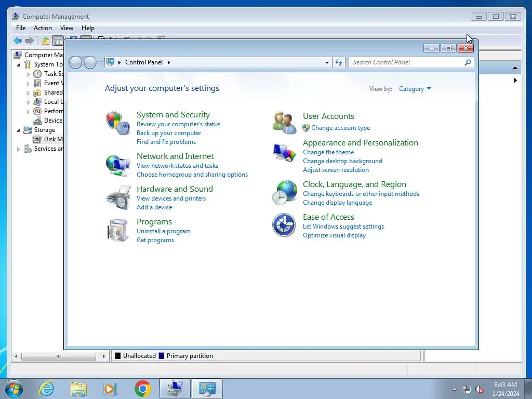532x399 pixels.
Task: Open the Hardware and Sound printer icon
Action: pos(118,197)
